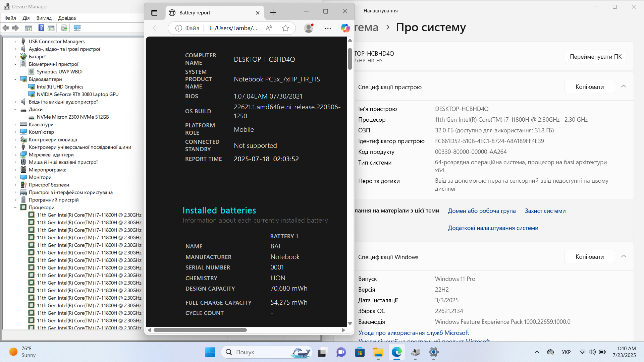The image size is (644, 362).
Task: Click the volume icon in system tray
Action: 592,352
